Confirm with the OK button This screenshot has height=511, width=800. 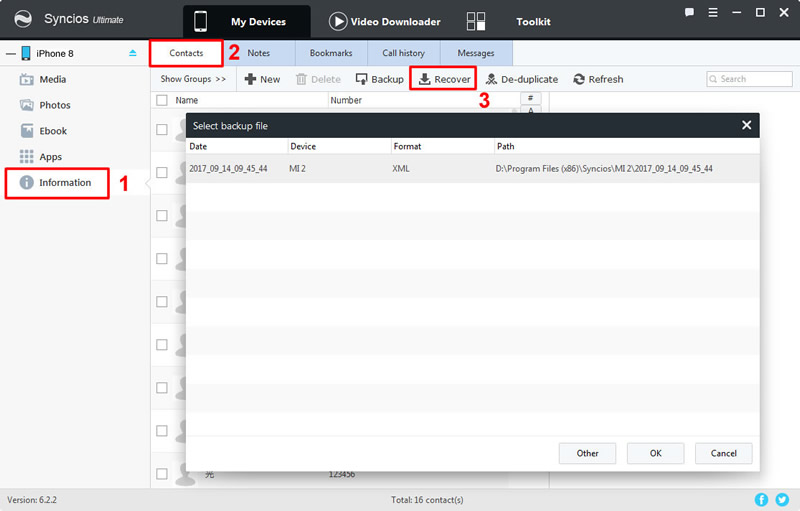pos(656,453)
